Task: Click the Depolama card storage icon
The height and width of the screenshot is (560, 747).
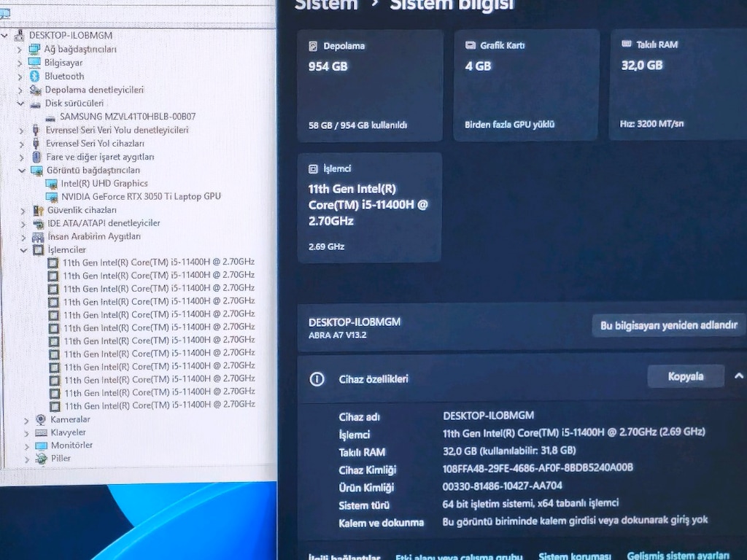Action: point(313,46)
